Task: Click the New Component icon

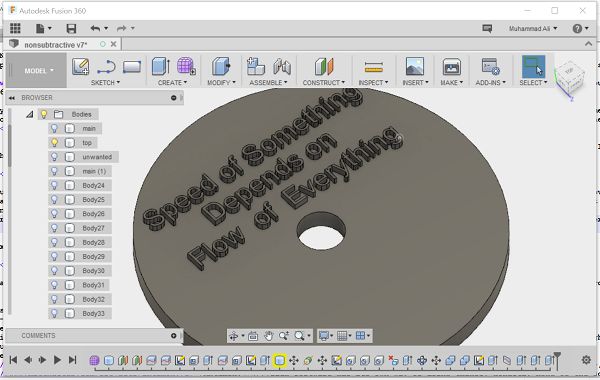Action: [x=256, y=66]
